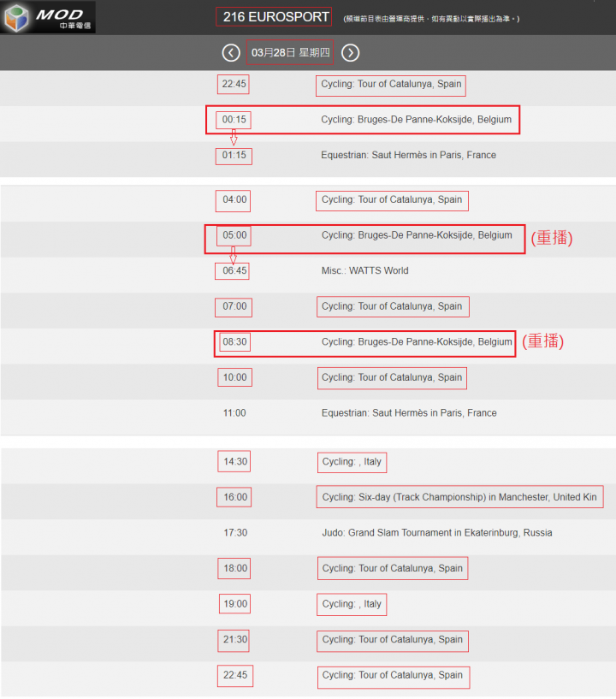This screenshot has width=616, height=699.
Task: Open the 05:00 Bruges-De Panne-Koksijde rerun
Action: click(417, 235)
